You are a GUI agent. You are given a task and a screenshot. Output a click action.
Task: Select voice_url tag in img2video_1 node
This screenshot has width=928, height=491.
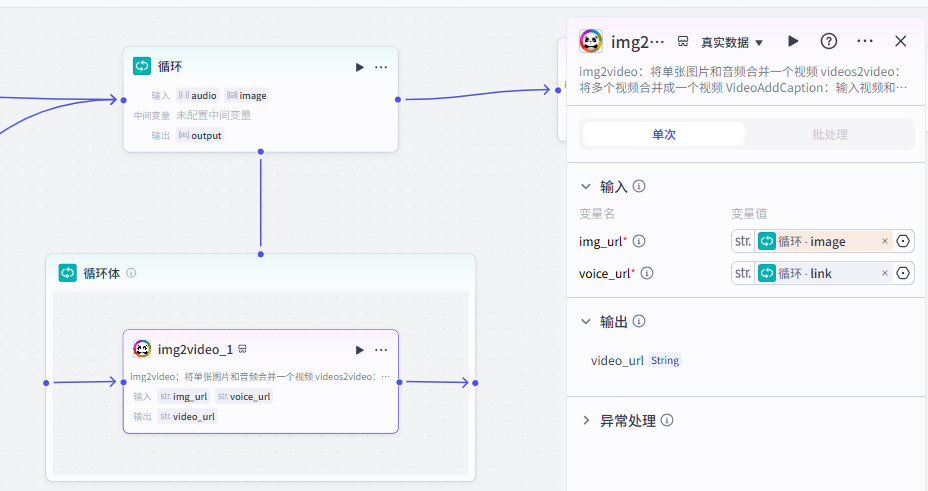pos(244,396)
